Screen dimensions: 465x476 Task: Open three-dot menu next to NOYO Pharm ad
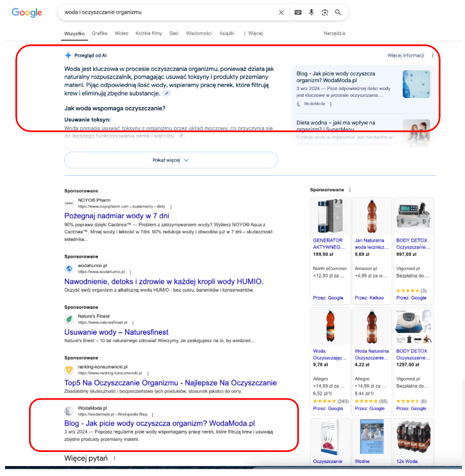(171, 207)
